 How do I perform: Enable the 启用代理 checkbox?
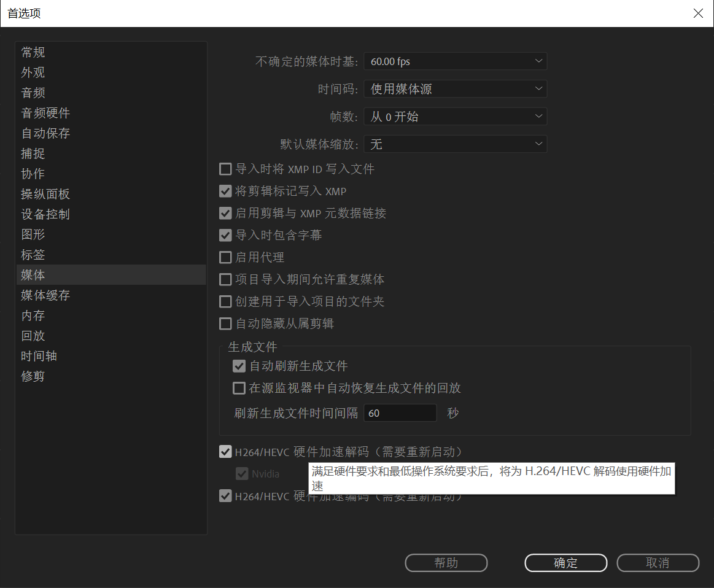225,257
